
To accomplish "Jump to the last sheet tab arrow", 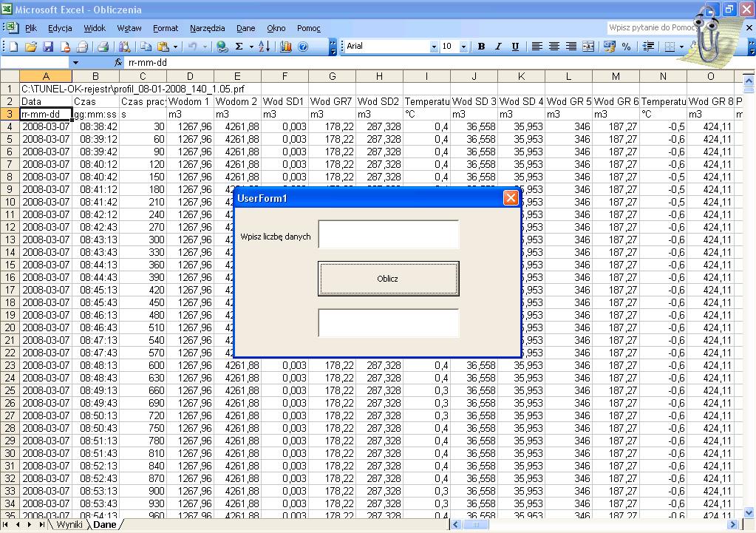I will pos(42,524).
